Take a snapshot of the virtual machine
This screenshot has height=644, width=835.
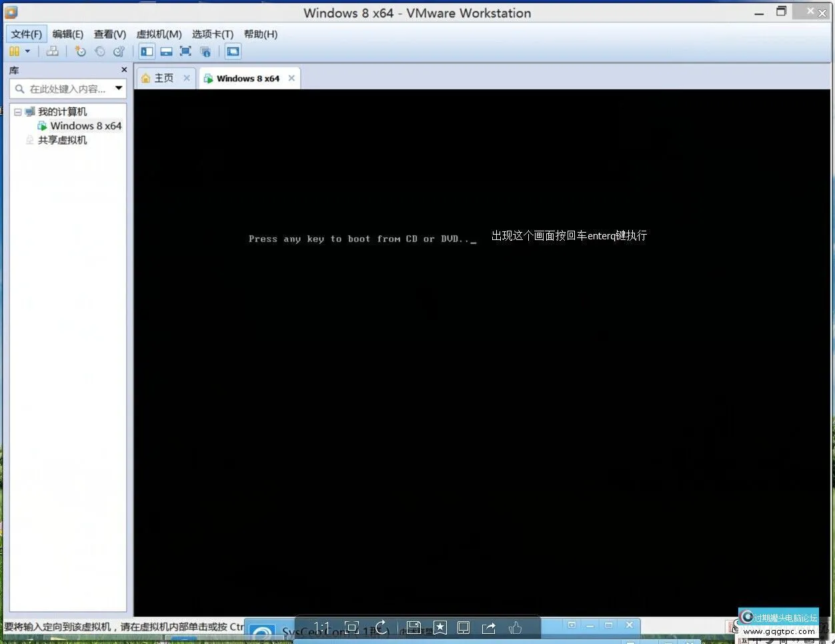(x=80, y=51)
